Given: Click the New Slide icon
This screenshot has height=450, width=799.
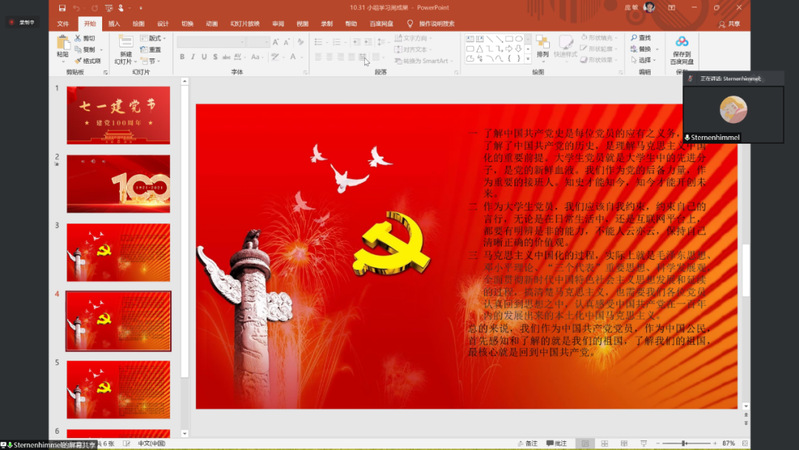Looking at the screenshot, I should (125, 42).
